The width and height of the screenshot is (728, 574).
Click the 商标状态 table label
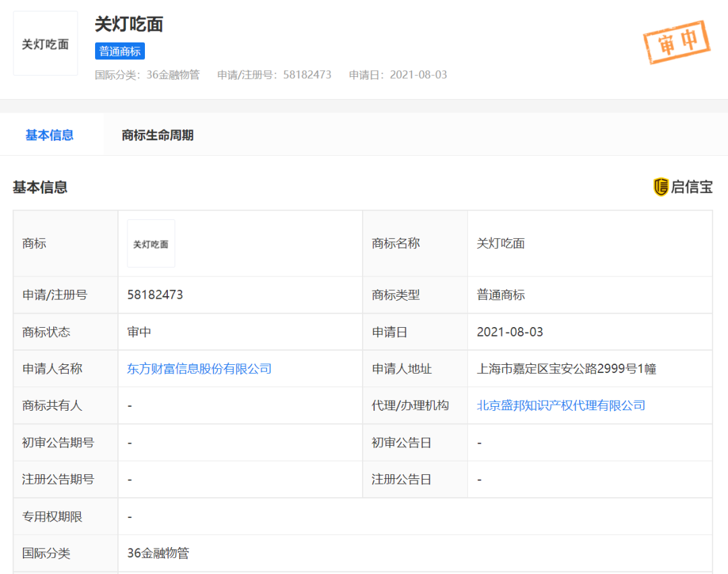pyautogui.click(x=47, y=332)
